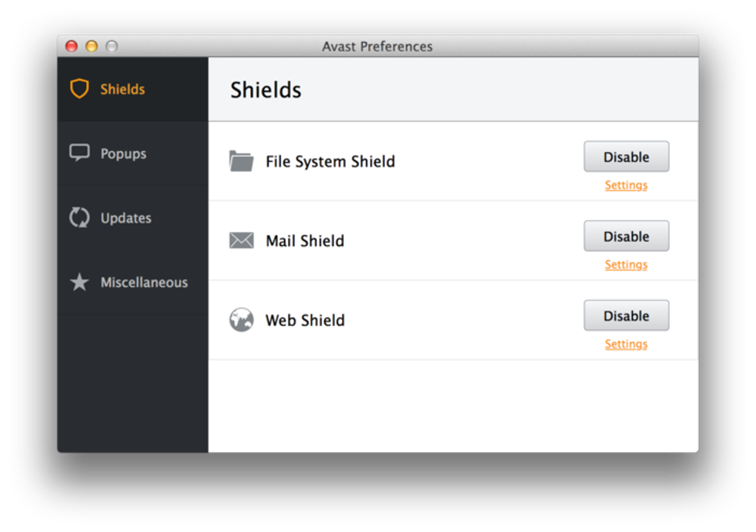Open File System Shield settings link

click(x=626, y=185)
